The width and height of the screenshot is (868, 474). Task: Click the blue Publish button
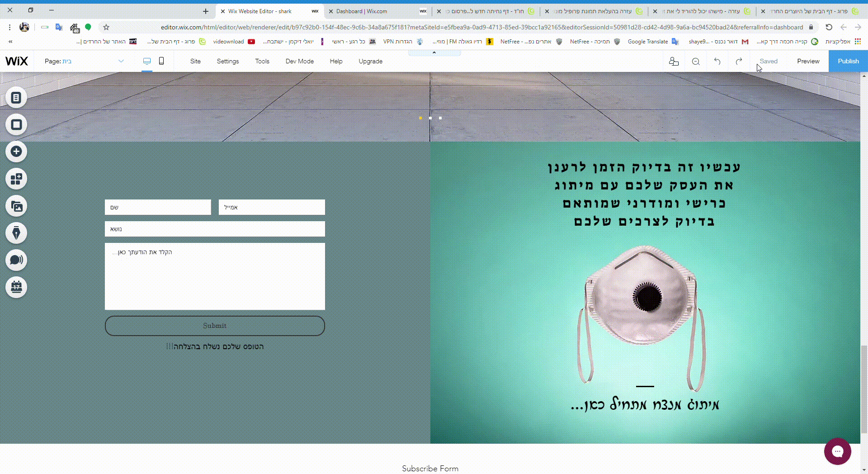(848, 61)
